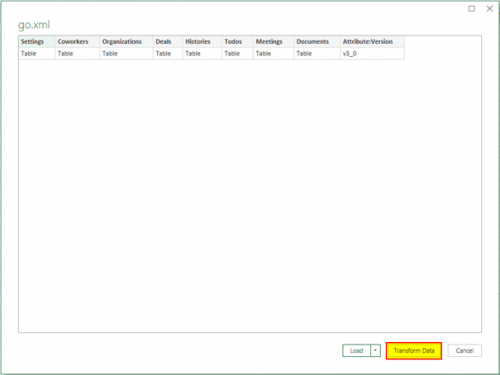
Task: Select the Settings column header
Action: [x=37, y=42]
